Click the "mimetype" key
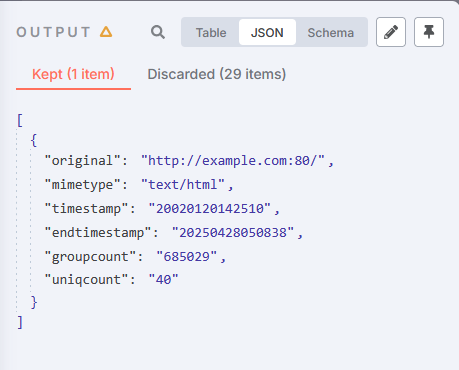Viewport: 459px width, 370px height. (x=82, y=185)
